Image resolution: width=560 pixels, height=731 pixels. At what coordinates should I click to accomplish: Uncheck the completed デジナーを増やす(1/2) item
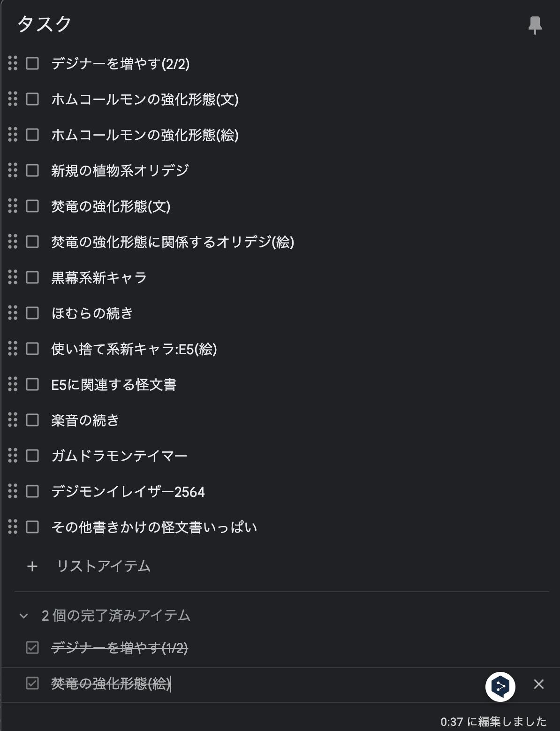[32, 647]
